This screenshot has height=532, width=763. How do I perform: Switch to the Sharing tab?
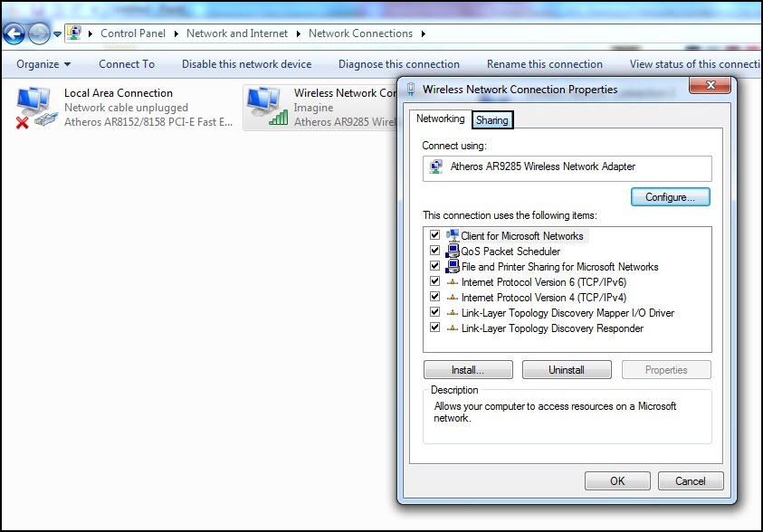coord(492,120)
